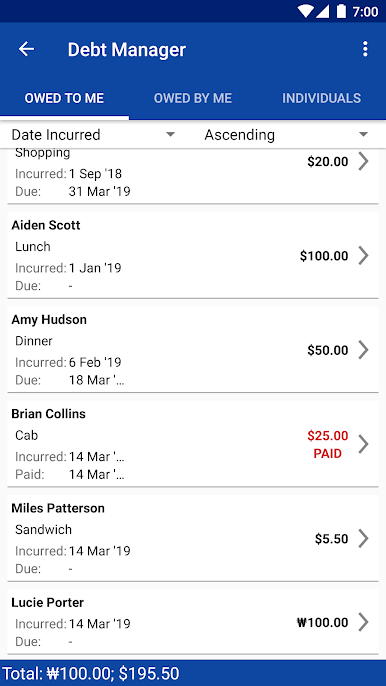The image size is (386, 686).
Task: Open Miles Patterson's sandwich debt chevron
Action: pyautogui.click(x=363, y=539)
